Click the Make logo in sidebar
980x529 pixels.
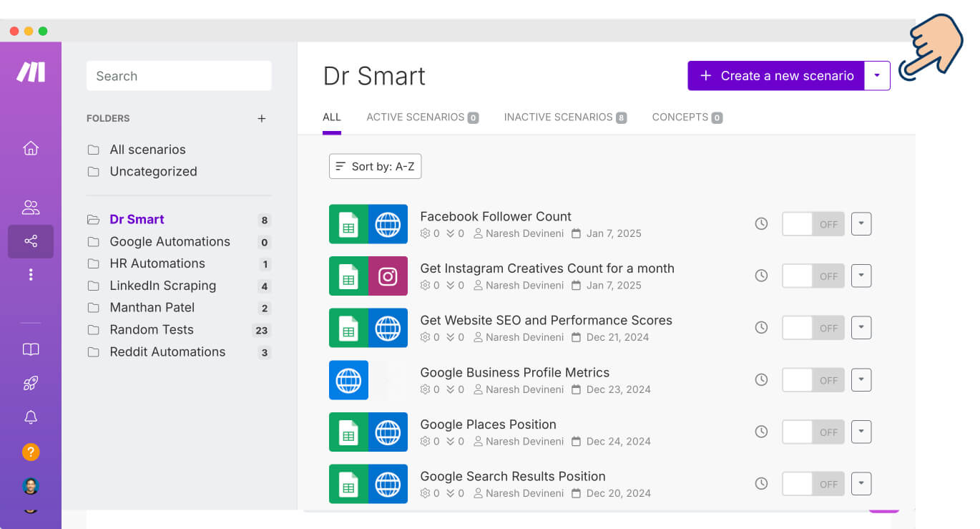(31, 72)
